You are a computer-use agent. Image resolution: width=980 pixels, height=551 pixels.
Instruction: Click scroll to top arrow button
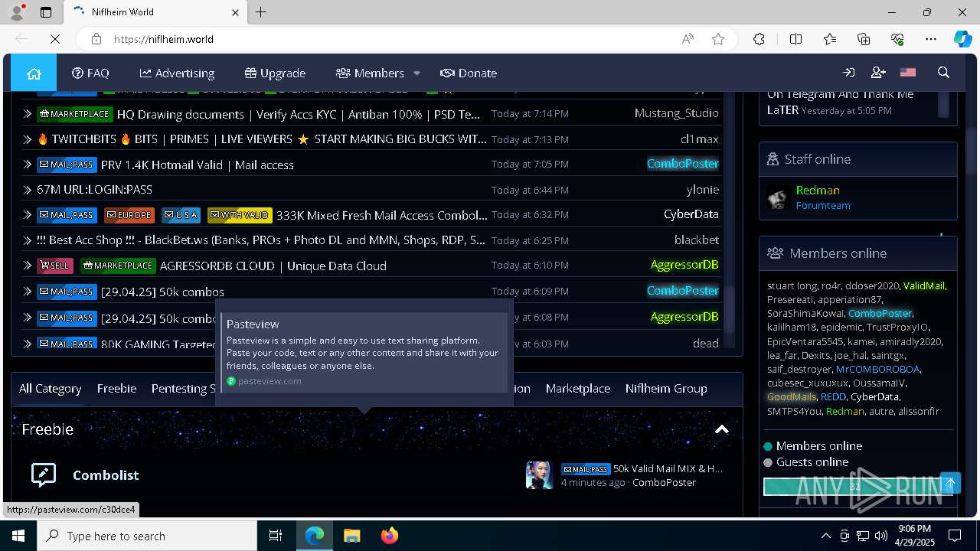pos(950,483)
